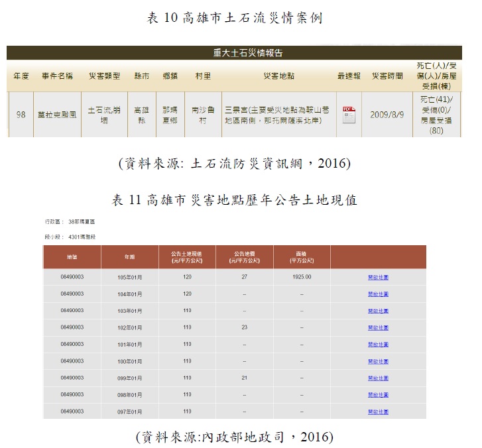
Task: Open the map link for 100年01月
Action: coord(378,361)
